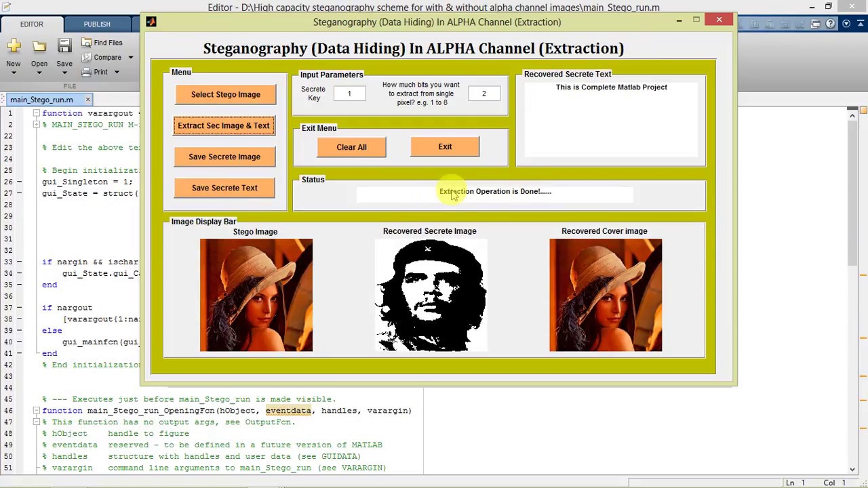
Task: Click the Recovered Secrete Text box
Action: point(611,119)
